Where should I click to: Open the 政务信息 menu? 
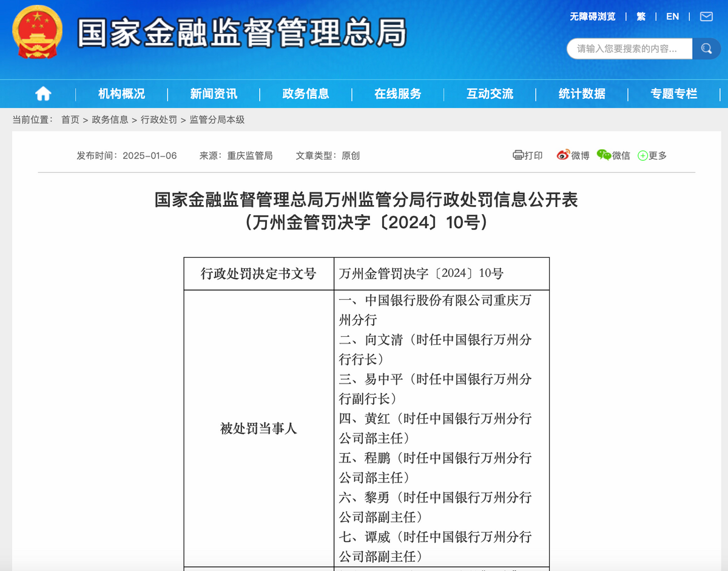[306, 94]
